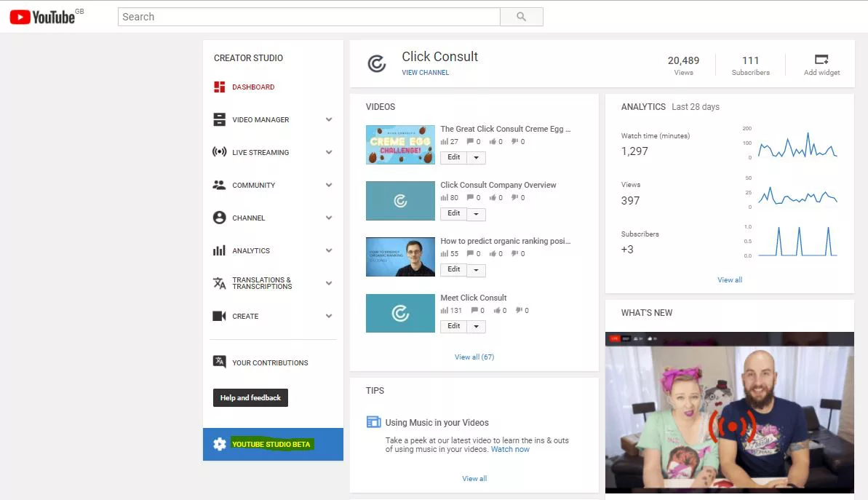Viewport: 868px width, 500px height.
Task: Click Edit button for organic ranking video
Action: pos(453,270)
